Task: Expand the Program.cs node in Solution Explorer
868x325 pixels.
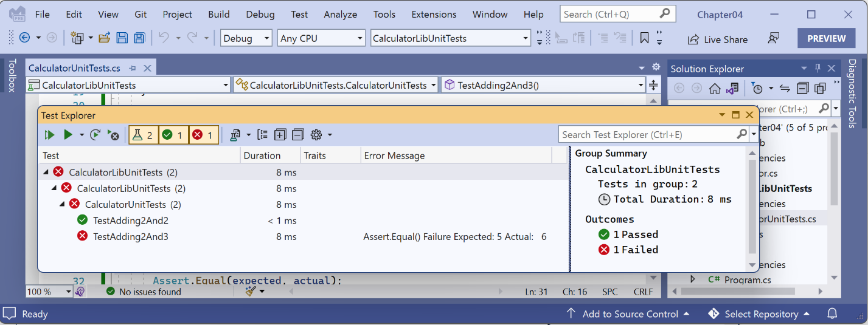Action: click(692, 279)
